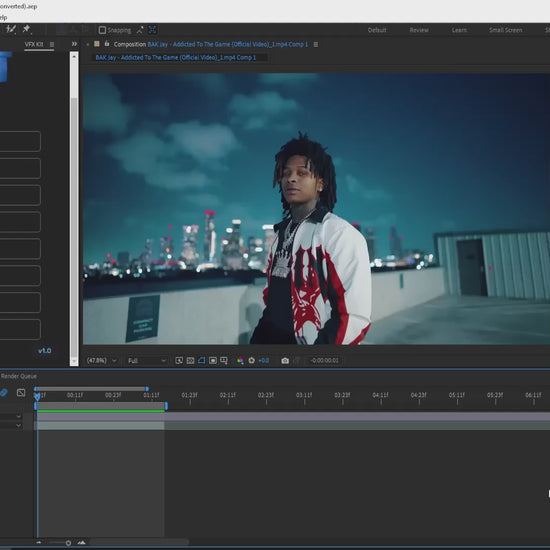Expand the second layer's dropdown chevron
550x550 pixels.
click(19, 425)
